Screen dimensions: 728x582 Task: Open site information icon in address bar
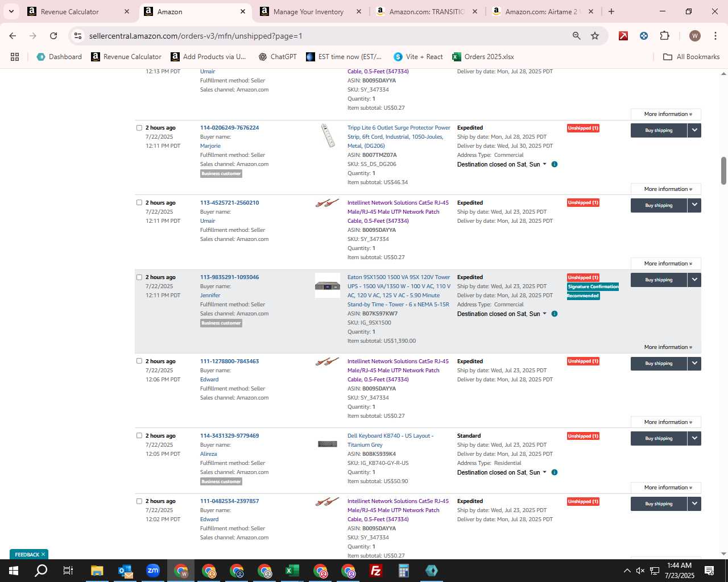point(78,36)
